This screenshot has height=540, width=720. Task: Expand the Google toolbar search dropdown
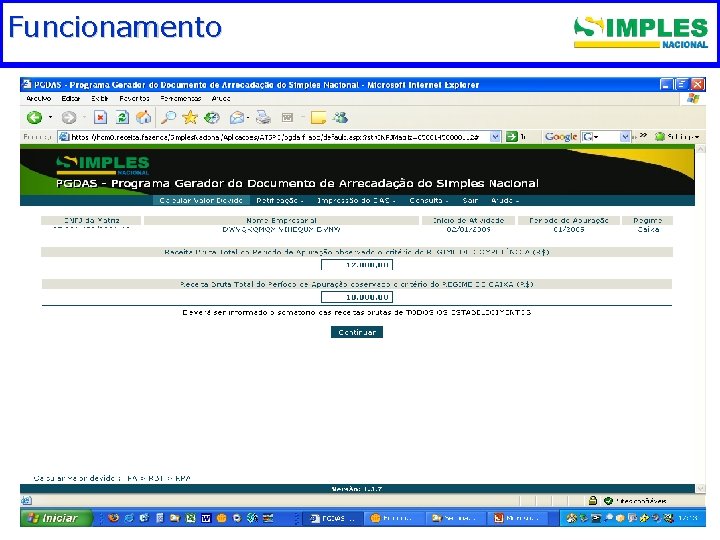tap(624, 136)
